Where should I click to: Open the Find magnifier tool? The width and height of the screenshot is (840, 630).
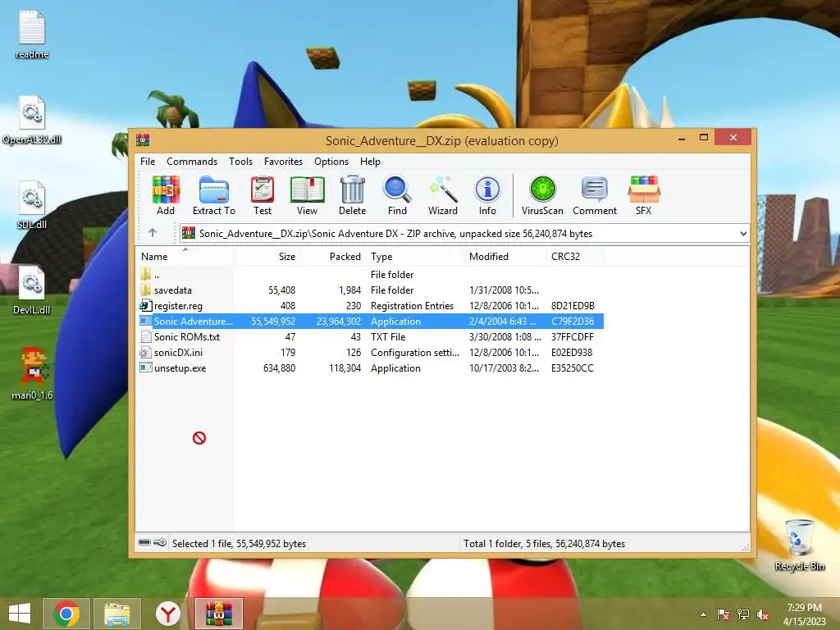point(397,195)
